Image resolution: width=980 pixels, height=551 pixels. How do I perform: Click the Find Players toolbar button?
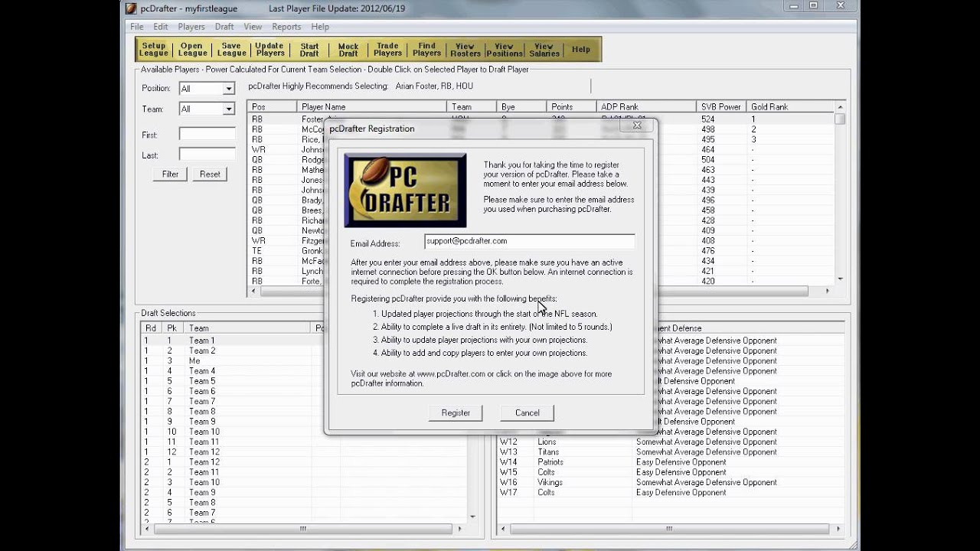pyautogui.click(x=426, y=50)
